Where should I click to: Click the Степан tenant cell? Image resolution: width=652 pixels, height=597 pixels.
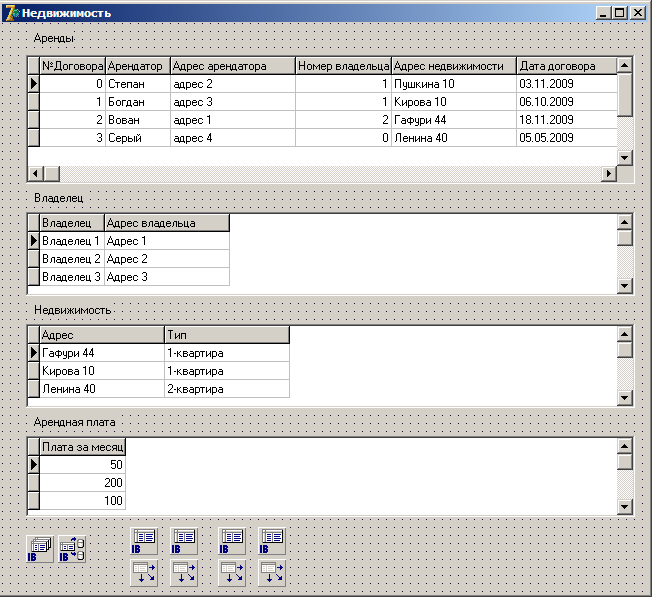[x=138, y=84]
